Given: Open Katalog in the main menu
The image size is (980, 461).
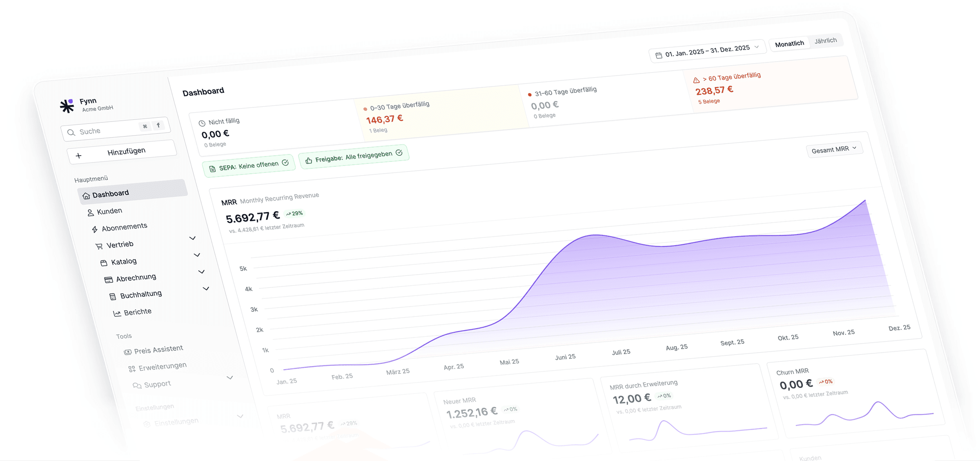Looking at the screenshot, I should click(x=124, y=261).
